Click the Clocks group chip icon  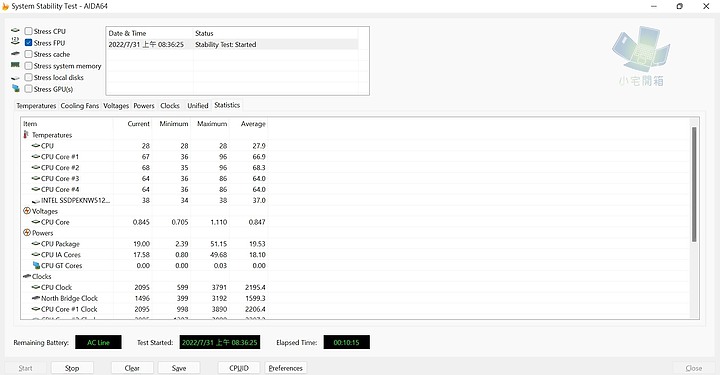27,276
